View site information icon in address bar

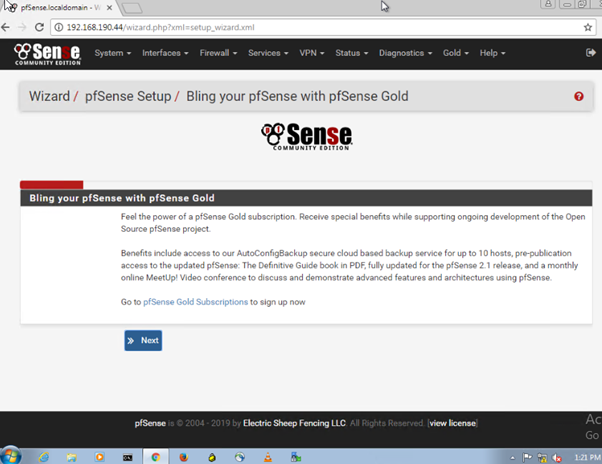[x=58, y=27]
